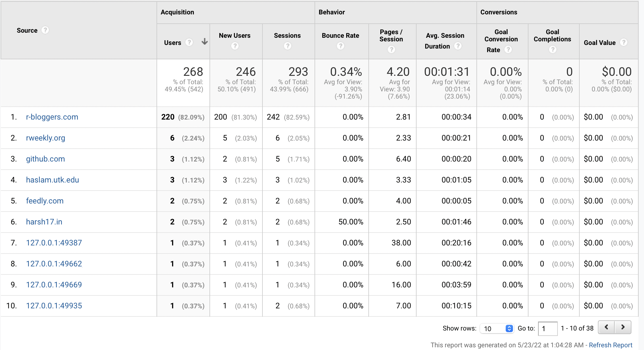Image resolution: width=644 pixels, height=350 pixels.
Task: Click the descending sort arrow beside Users
Action: click(205, 42)
